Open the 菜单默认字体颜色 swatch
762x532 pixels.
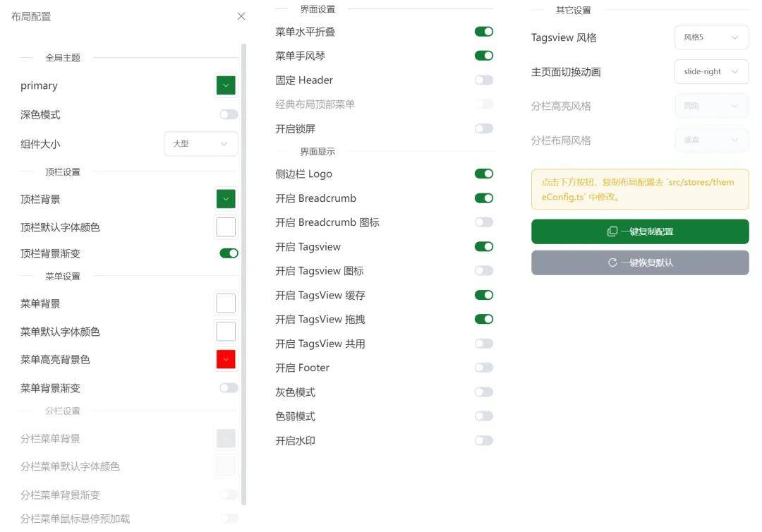[x=226, y=332]
